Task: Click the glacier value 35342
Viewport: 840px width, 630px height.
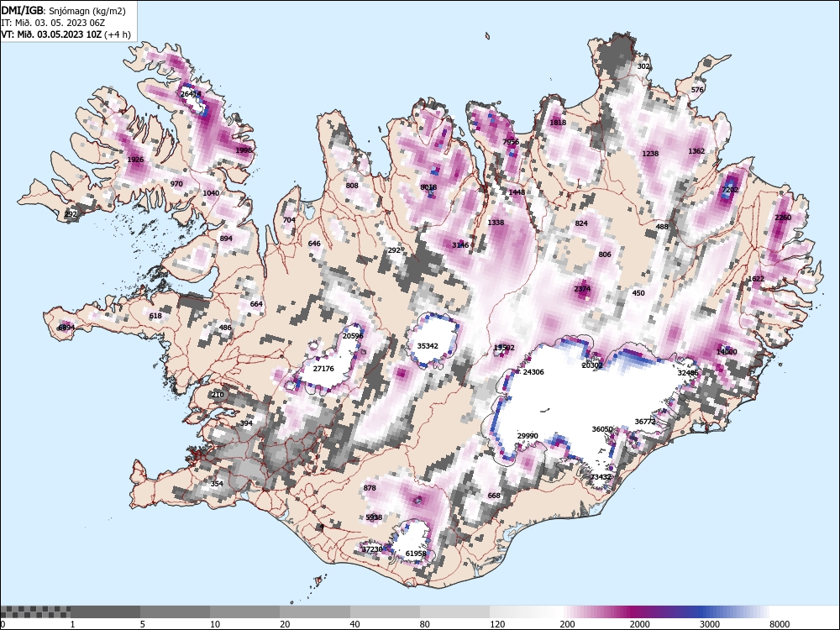Action: 428,346
